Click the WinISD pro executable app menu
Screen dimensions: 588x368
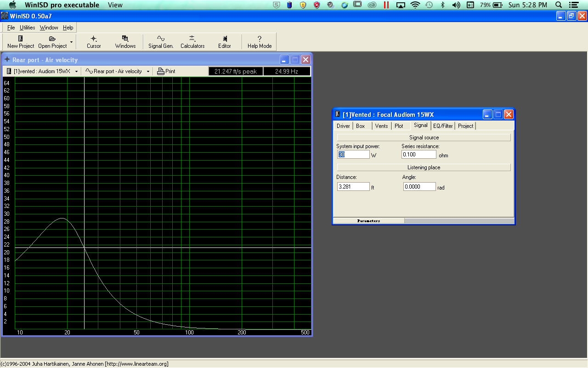[x=62, y=5]
